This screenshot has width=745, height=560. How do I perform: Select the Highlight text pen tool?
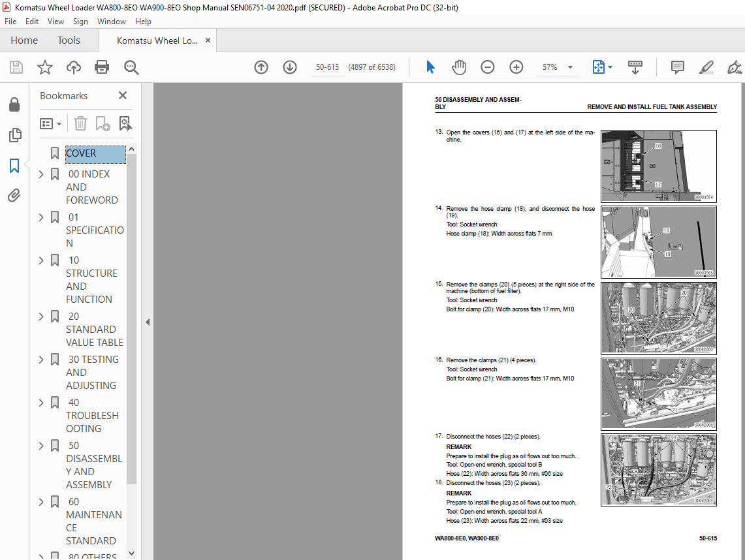point(706,67)
